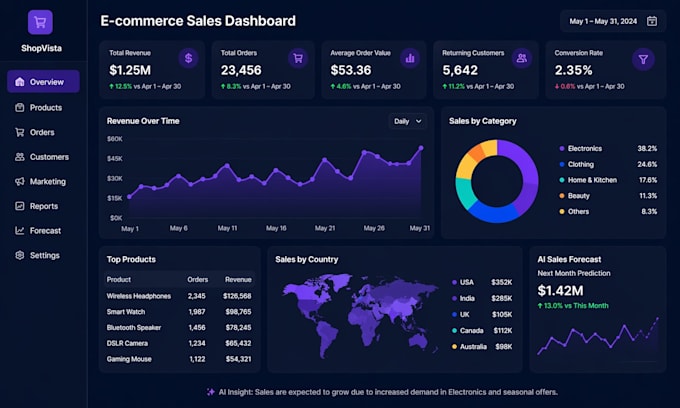Open the Daily interval dropdown

(408, 121)
